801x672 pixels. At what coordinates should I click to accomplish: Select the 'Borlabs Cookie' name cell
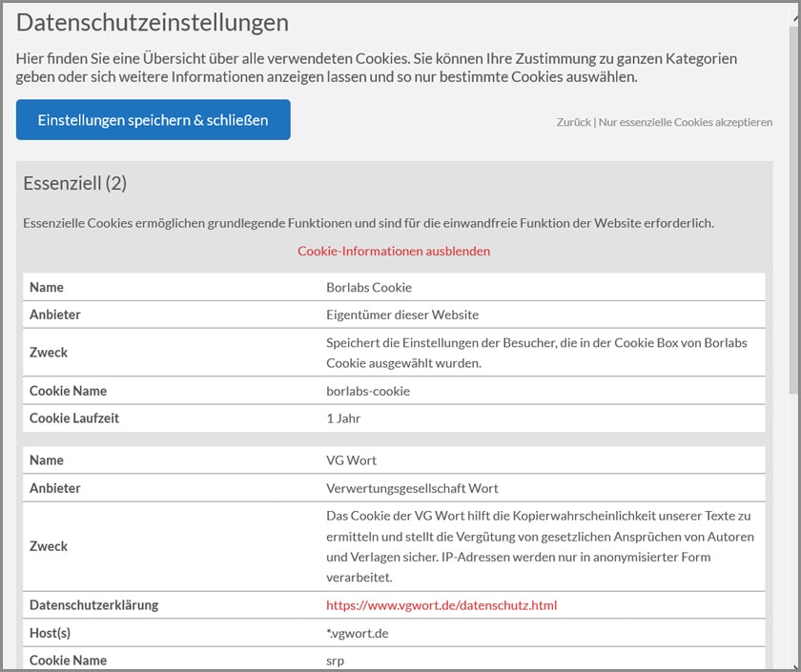pos(368,287)
